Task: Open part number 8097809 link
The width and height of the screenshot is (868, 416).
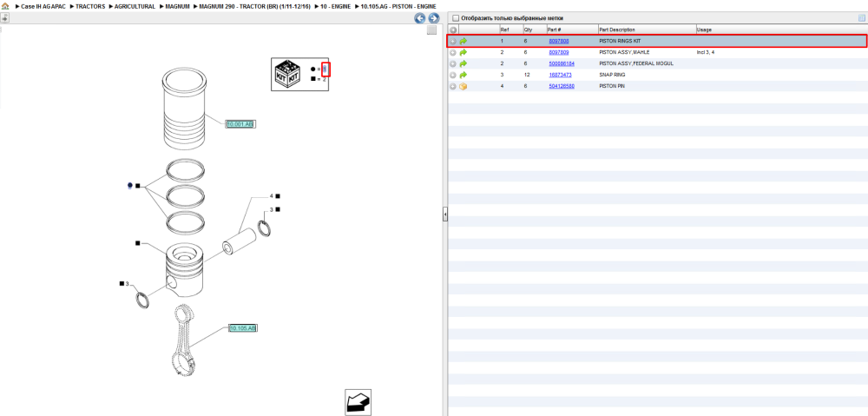Action: coord(558,52)
